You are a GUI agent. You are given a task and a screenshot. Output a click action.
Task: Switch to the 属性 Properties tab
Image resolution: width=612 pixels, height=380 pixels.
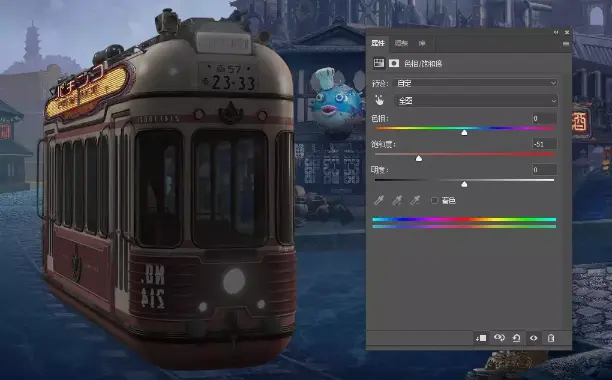[x=378, y=43]
